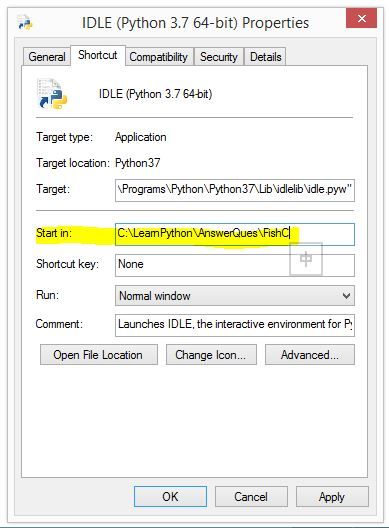The image size is (389, 528).
Task: Switch to the General tab
Action: (x=47, y=57)
